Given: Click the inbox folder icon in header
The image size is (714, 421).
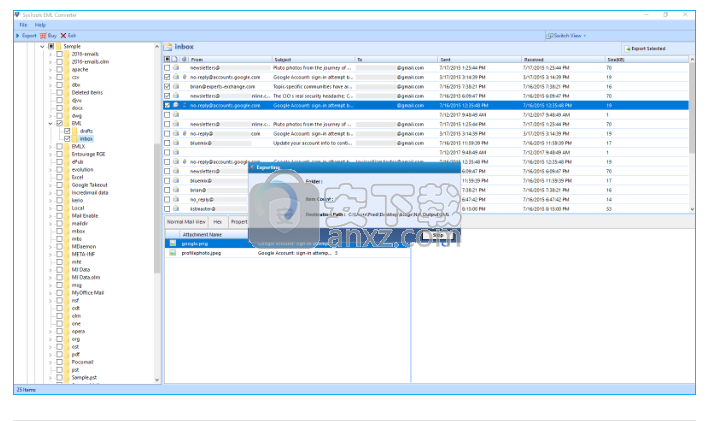Looking at the screenshot, I should click(168, 46).
